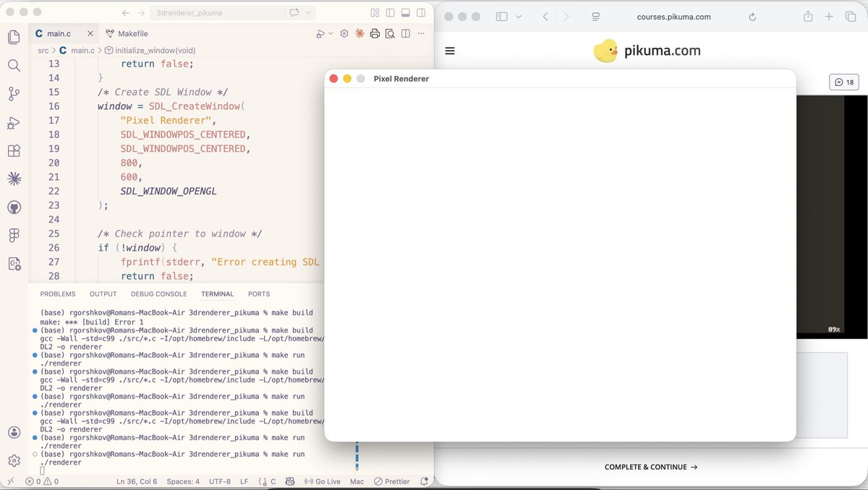Open the dropdown next to the Run button
Image resolution: width=868 pixels, height=490 pixels.
click(331, 33)
